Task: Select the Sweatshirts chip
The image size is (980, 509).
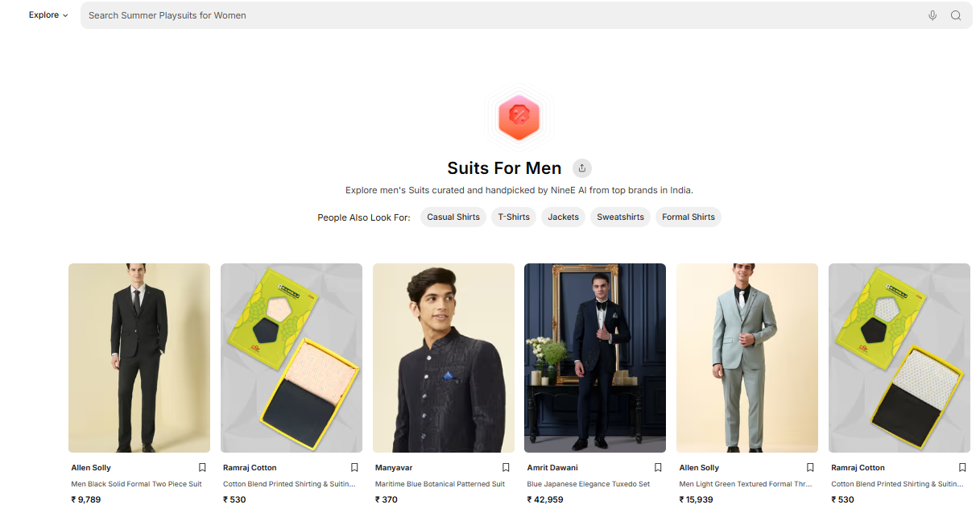Action: pyautogui.click(x=621, y=217)
